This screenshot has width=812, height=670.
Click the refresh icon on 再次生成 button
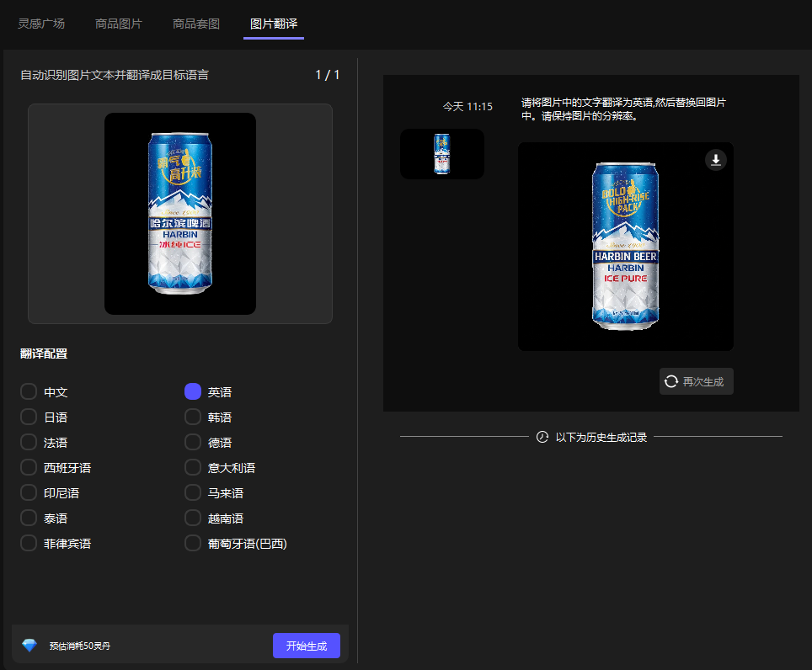pyautogui.click(x=670, y=380)
